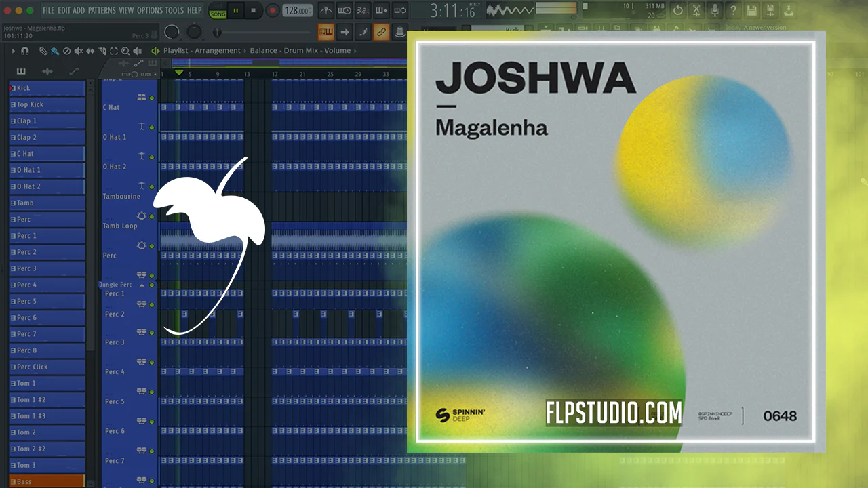The image size is (868, 488).
Task: Toggle the auto-scroll arrow button
Action: click(344, 32)
